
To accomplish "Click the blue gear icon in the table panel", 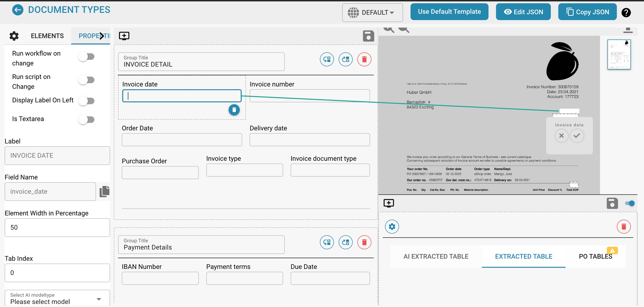I will point(392,227).
